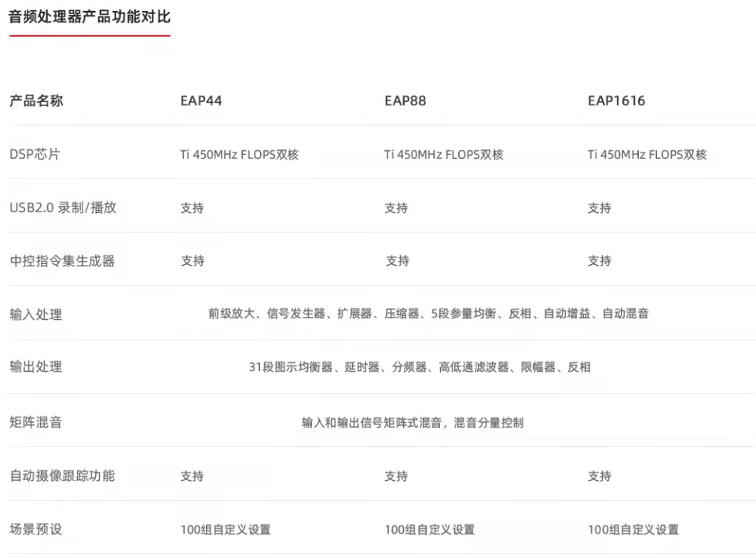The height and width of the screenshot is (558, 756).
Task: Click the 音频处理器产品功能对比 heading
Action: pyautogui.click(x=90, y=17)
